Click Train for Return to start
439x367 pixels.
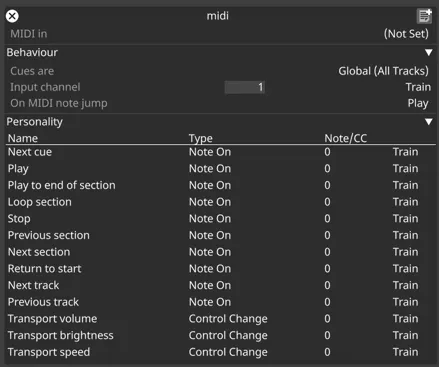405,269
